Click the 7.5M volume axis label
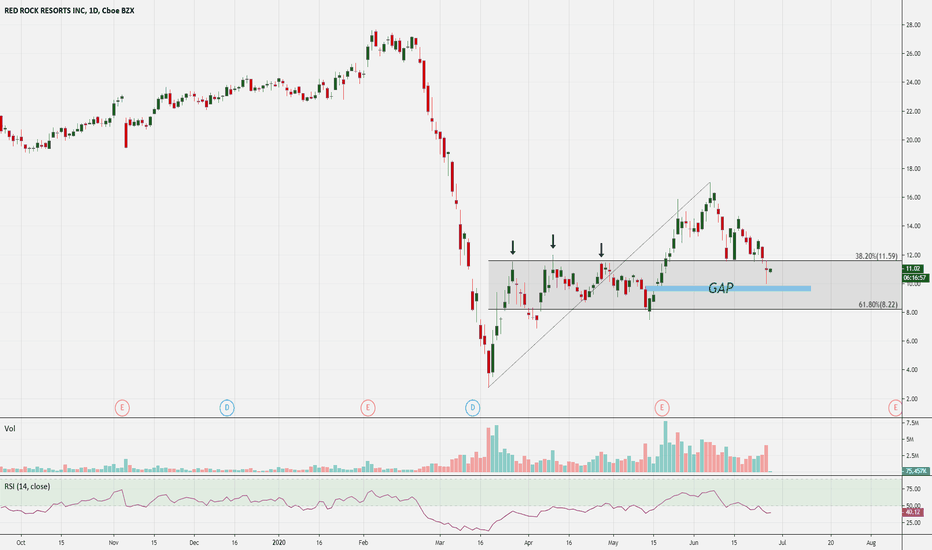 [x=914, y=423]
